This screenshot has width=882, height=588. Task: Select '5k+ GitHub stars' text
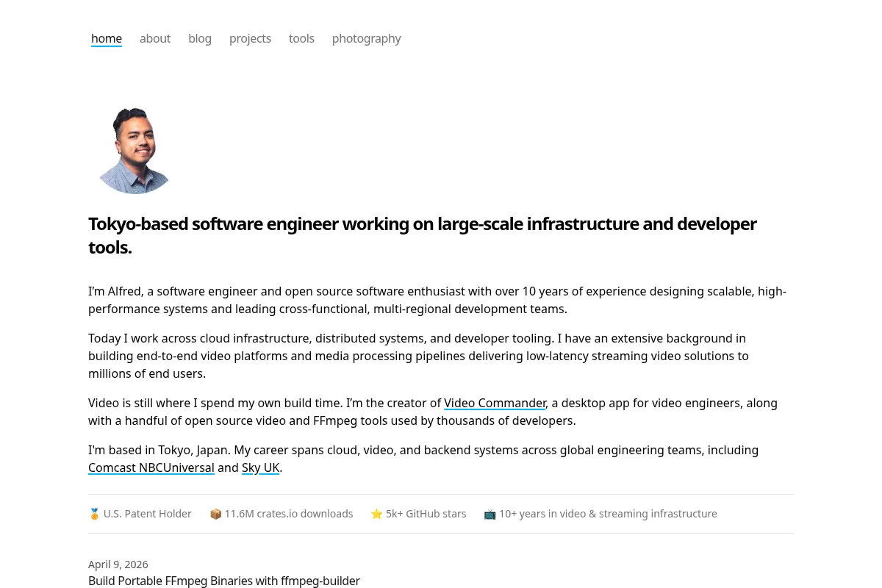tap(426, 514)
